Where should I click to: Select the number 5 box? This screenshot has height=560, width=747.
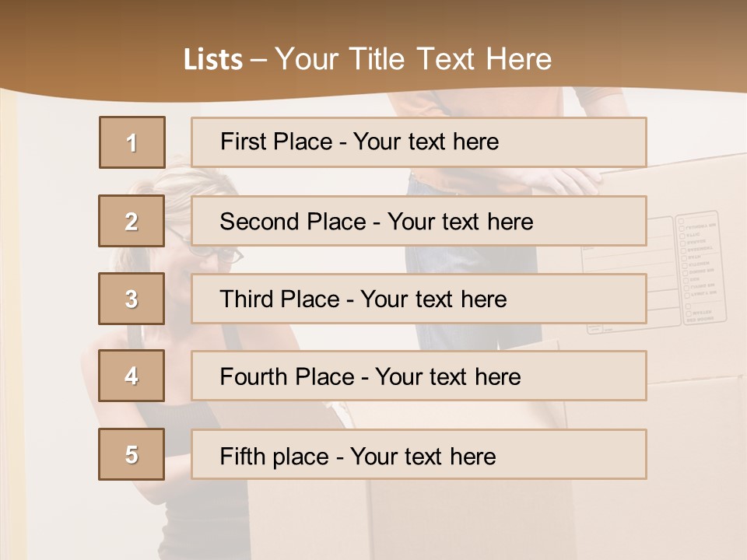click(x=132, y=454)
